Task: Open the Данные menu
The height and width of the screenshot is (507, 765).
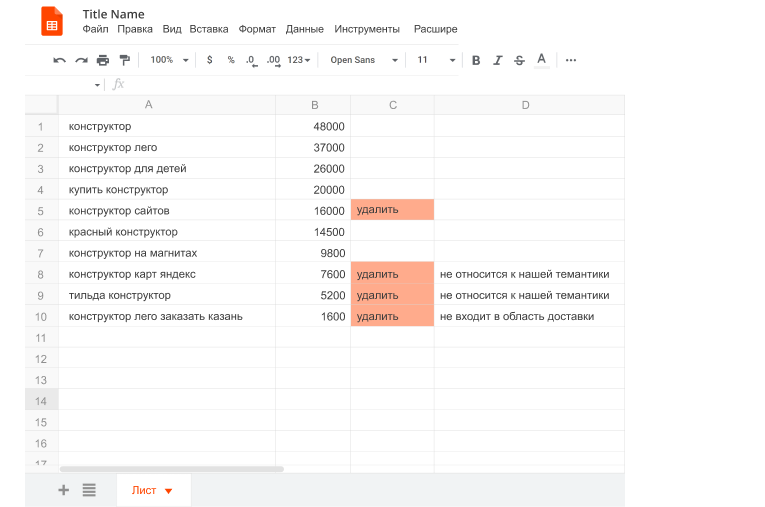Action: [x=304, y=29]
